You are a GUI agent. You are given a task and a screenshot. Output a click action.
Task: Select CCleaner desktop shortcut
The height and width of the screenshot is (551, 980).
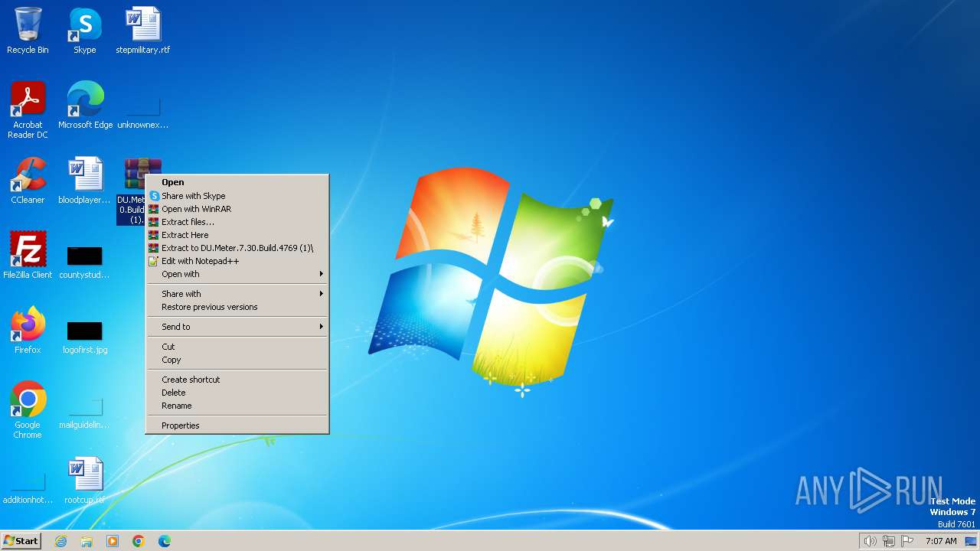[x=28, y=181]
